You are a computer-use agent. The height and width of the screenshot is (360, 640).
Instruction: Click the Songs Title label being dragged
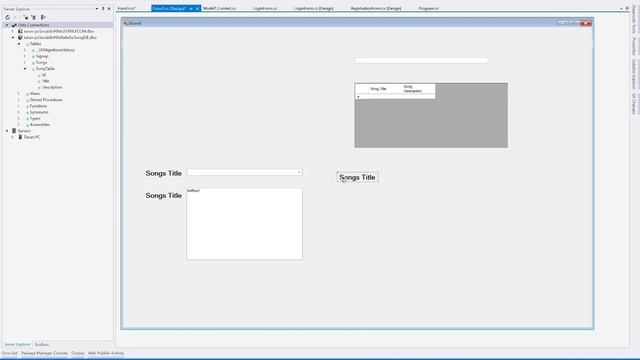tap(357, 178)
